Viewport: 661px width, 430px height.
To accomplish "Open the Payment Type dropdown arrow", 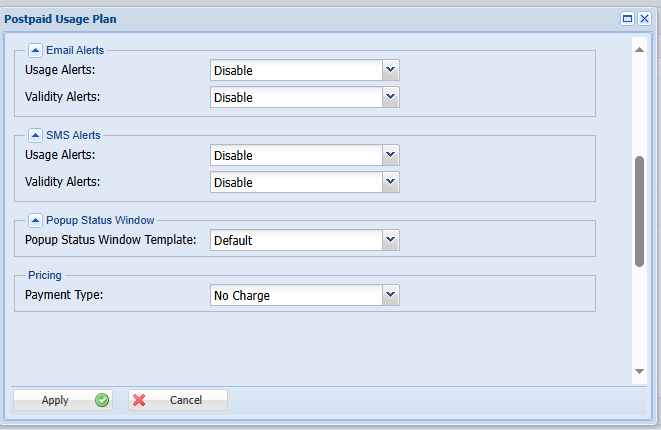I will pos(391,295).
